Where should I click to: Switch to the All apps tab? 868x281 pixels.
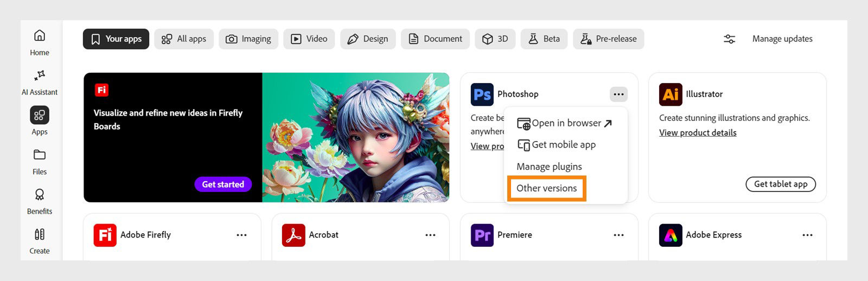point(184,39)
